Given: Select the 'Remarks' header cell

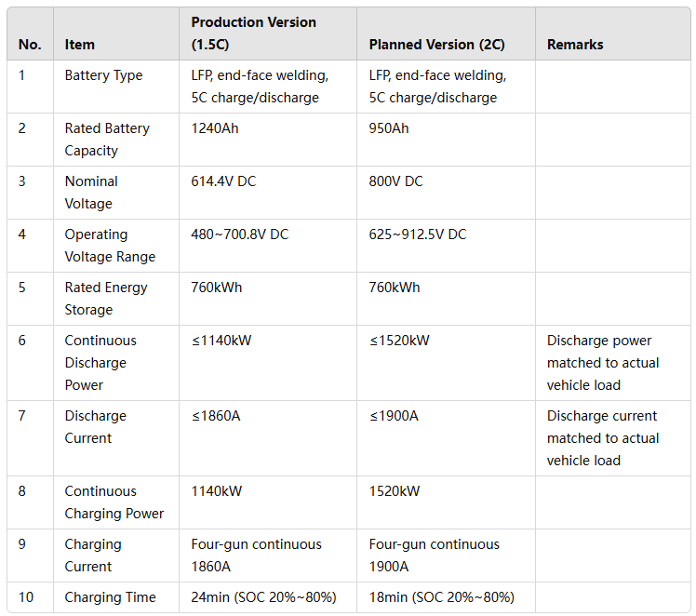Looking at the screenshot, I should click(x=613, y=33).
